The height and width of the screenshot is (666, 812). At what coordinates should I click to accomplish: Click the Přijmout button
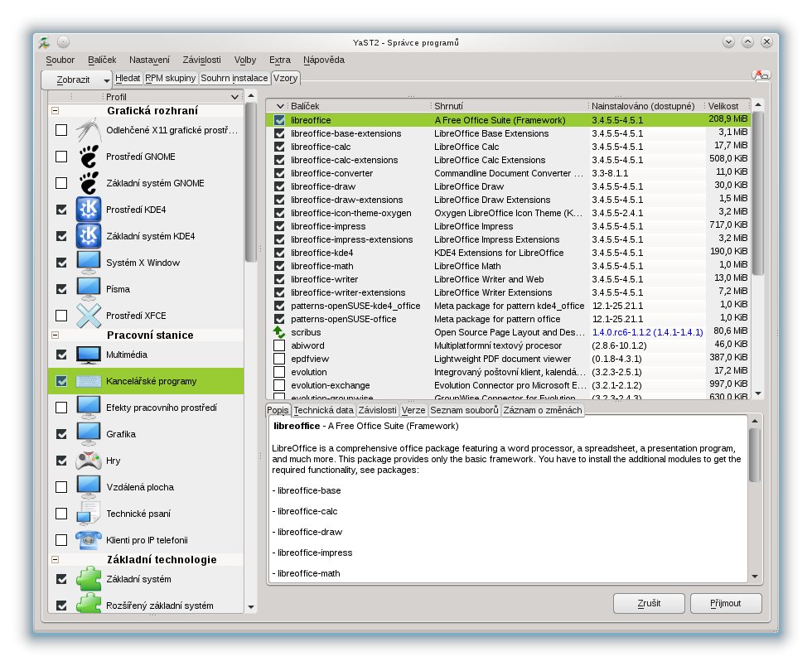click(x=726, y=603)
